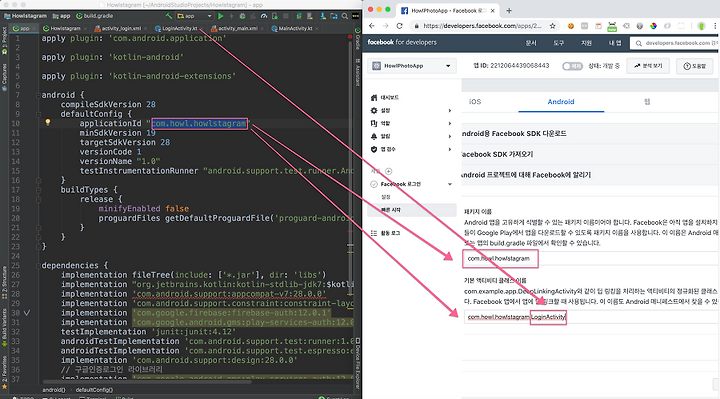Close the HowlPhotoApp Chrome tab
The height and width of the screenshot is (399, 720).
coord(493,11)
